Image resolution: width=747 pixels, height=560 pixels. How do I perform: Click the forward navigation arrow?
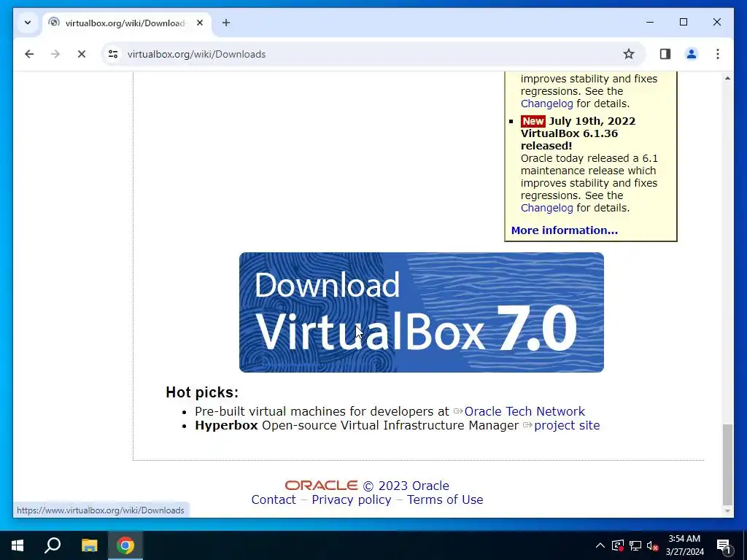55,54
